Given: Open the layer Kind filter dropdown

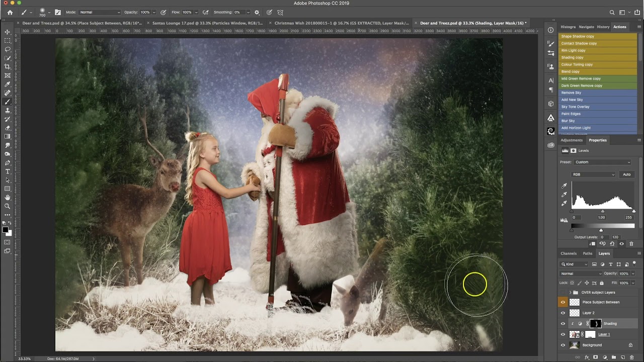Looking at the screenshot, I should tap(575, 264).
